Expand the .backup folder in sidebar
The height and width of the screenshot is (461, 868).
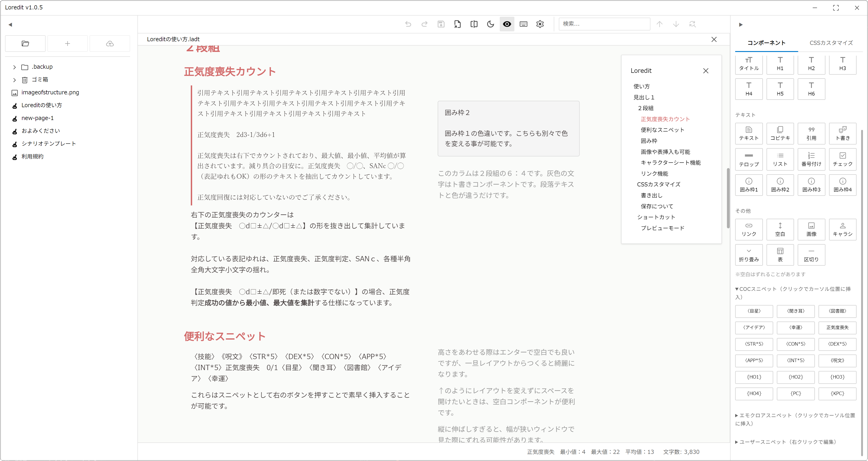(x=14, y=67)
